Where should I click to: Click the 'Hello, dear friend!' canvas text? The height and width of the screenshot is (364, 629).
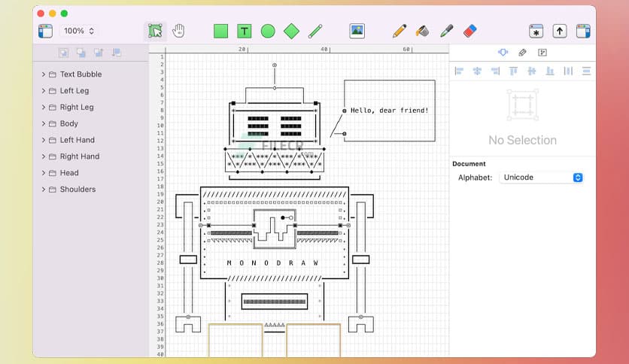tap(390, 111)
